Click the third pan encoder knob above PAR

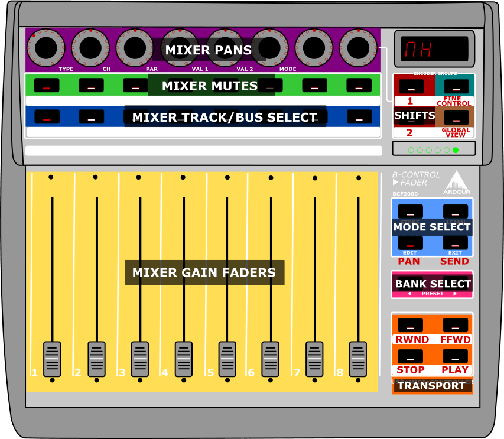click(x=135, y=48)
